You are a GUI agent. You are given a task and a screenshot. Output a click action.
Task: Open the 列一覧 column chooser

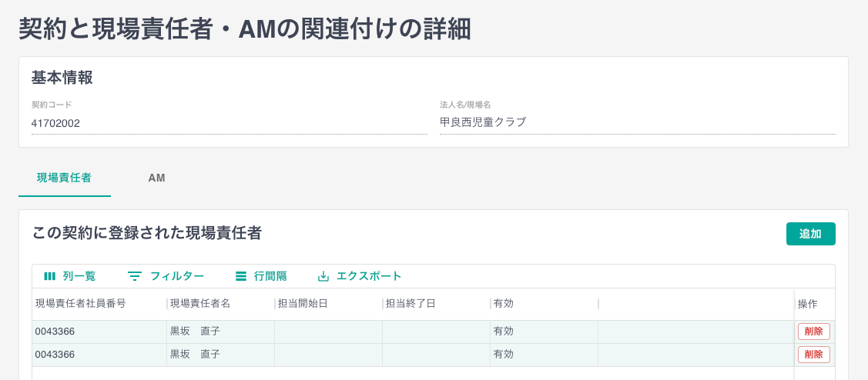(79, 276)
